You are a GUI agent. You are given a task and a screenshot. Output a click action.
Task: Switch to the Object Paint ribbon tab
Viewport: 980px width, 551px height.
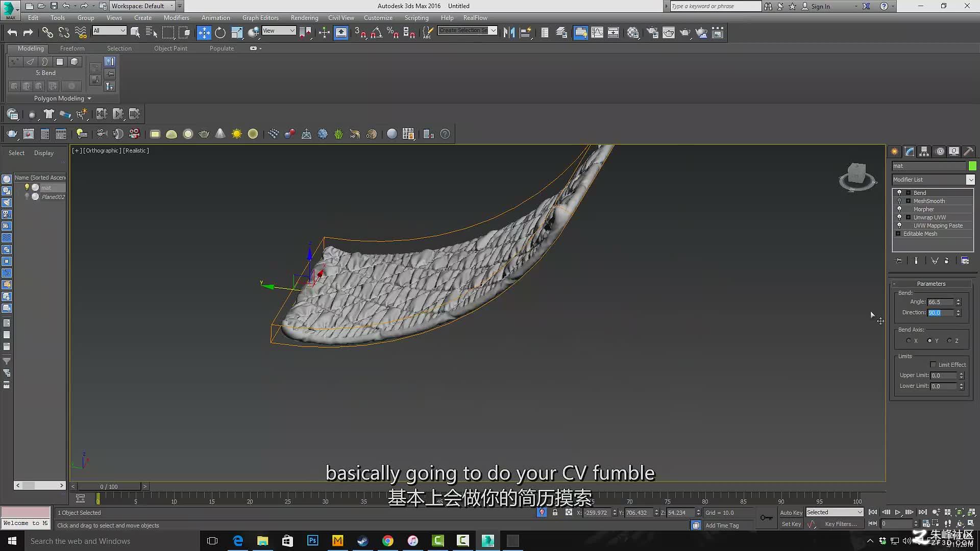point(170,48)
